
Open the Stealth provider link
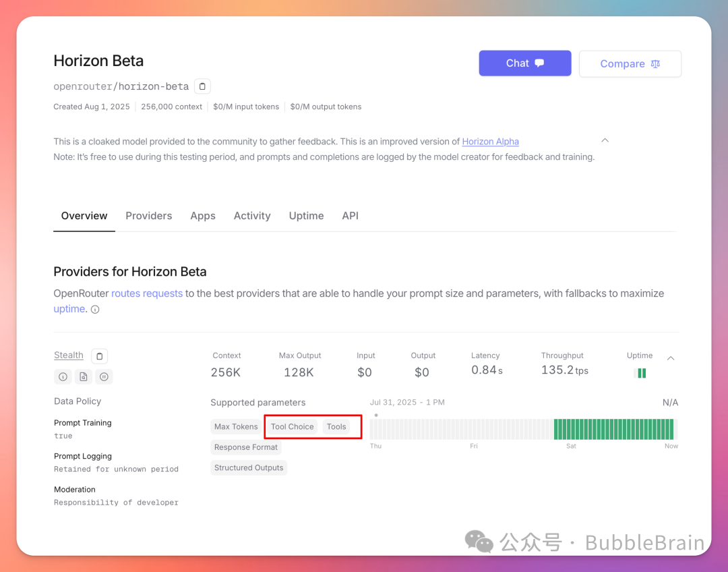coord(69,355)
